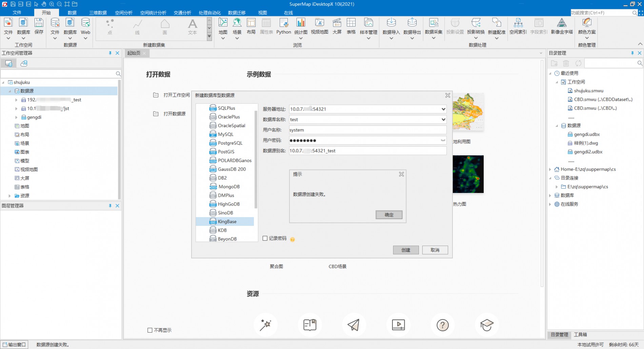Viewport: 644px width, 349px height.
Task: Expand the Resources (资源) tree node
Action: click(x=10, y=196)
